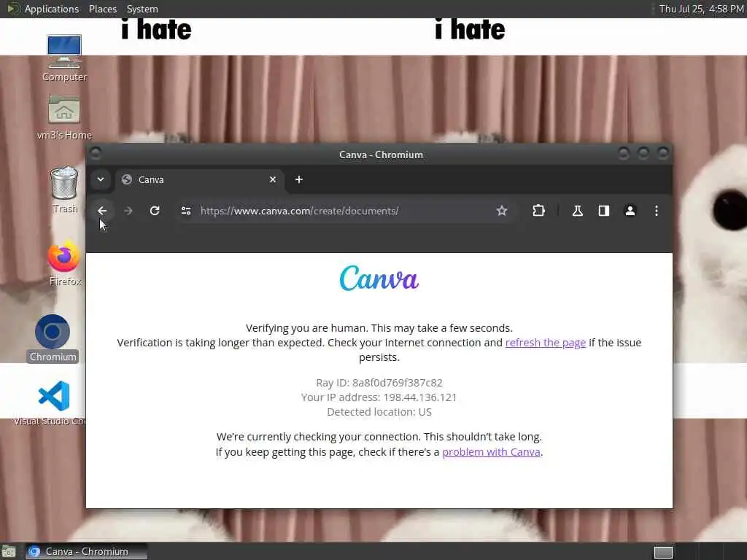
Task: Toggle the browser side panel icon
Action: pos(603,211)
